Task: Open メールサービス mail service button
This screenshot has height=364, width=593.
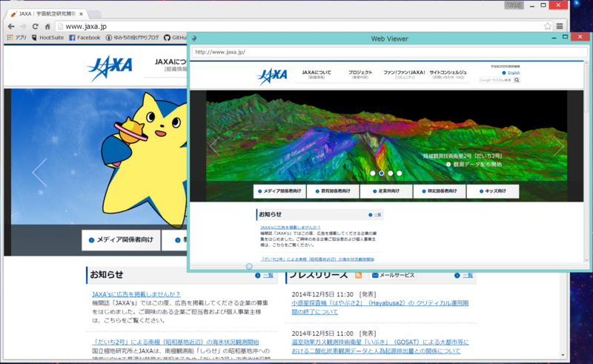Action: click(393, 276)
